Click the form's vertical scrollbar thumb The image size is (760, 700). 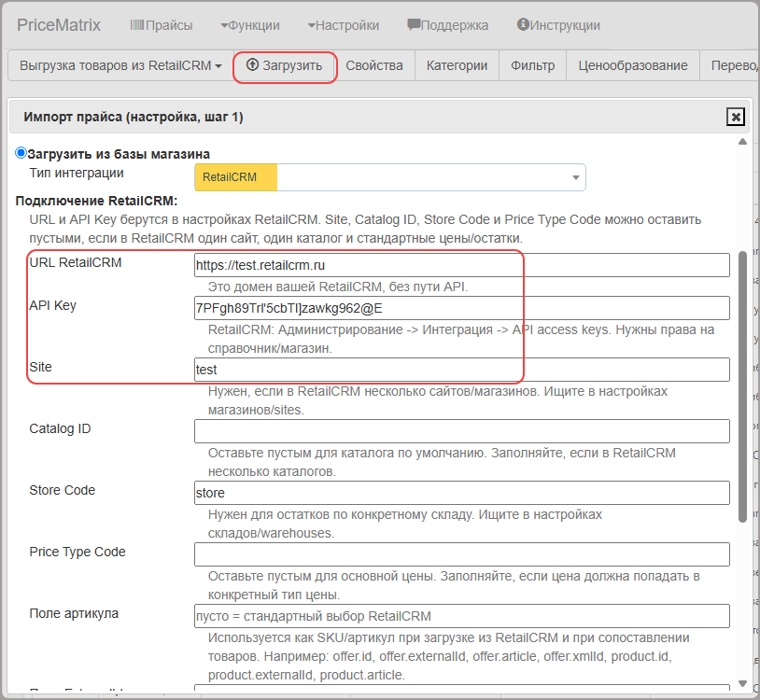[742, 386]
